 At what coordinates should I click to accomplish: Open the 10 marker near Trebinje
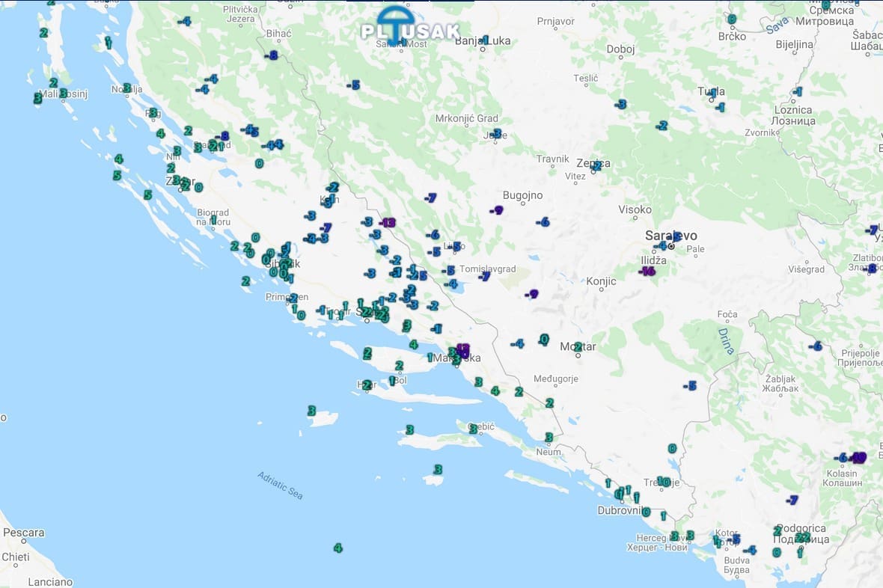click(x=663, y=482)
